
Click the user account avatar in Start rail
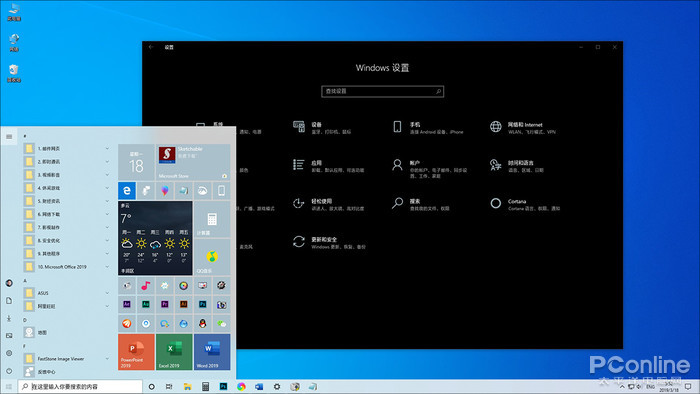click(9, 283)
